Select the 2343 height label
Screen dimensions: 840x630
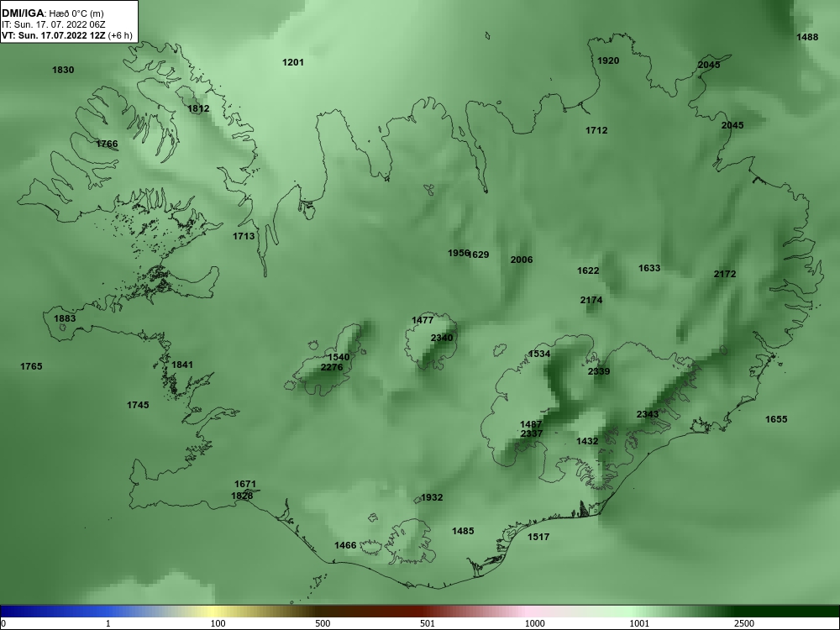[x=648, y=414]
